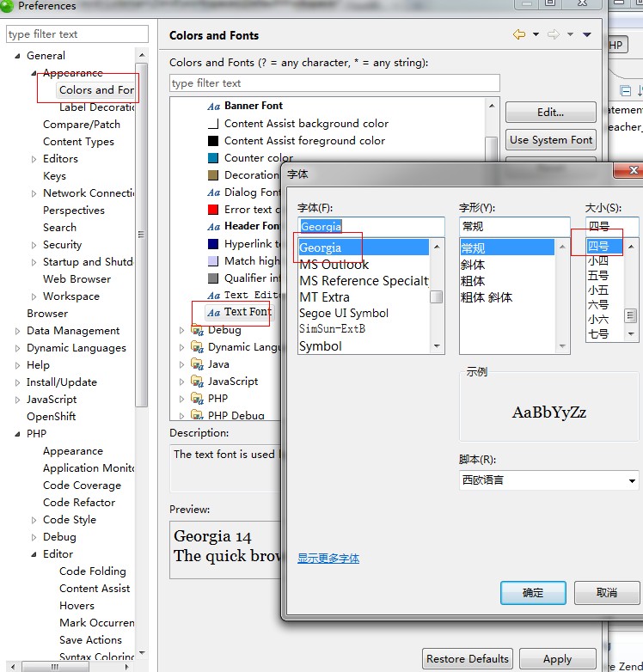This screenshot has height=672, width=643.
Task: Select the Header Font Aa icon
Action: tap(213, 227)
